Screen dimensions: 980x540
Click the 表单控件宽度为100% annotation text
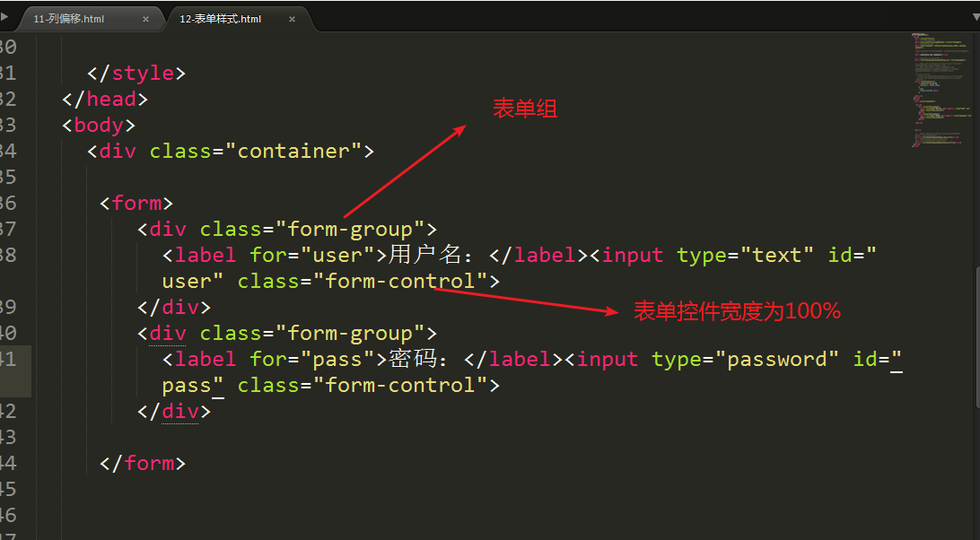(x=738, y=310)
